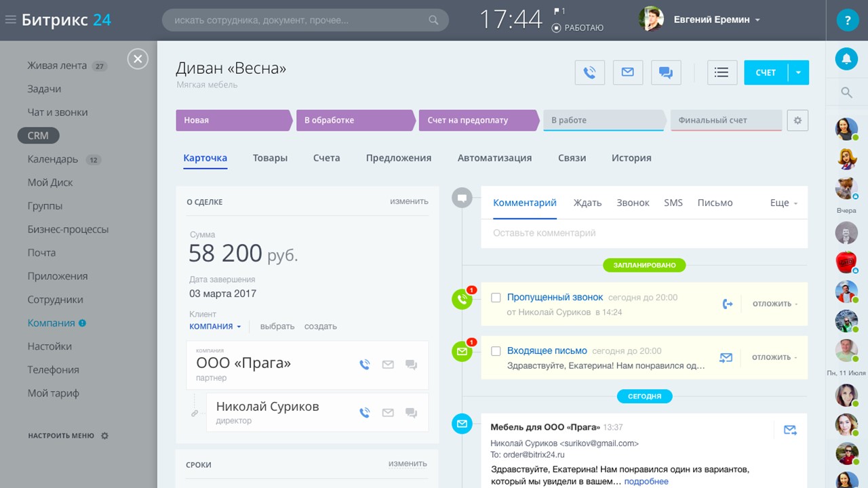Open Телефония in the left menu
This screenshot has width=868, height=488.
(x=54, y=369)
